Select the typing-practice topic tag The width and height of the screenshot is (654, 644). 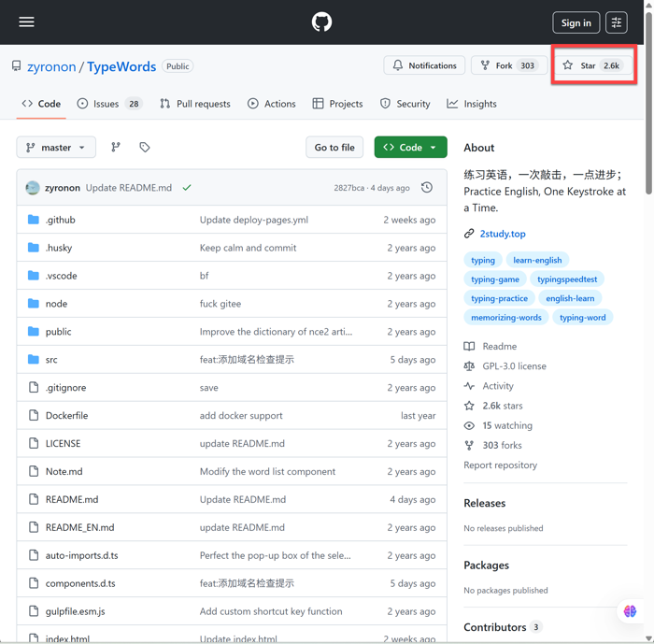(x=499, y=298)
